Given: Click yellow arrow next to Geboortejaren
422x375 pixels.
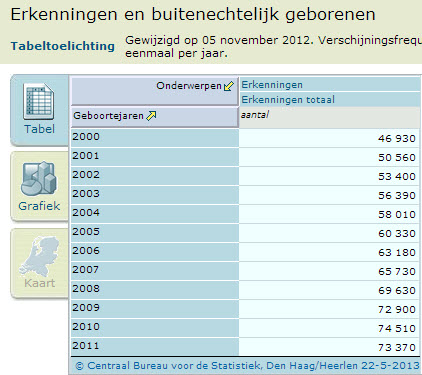Looking at the screenshot, I should pyautogui.click(x=151, y=116).
